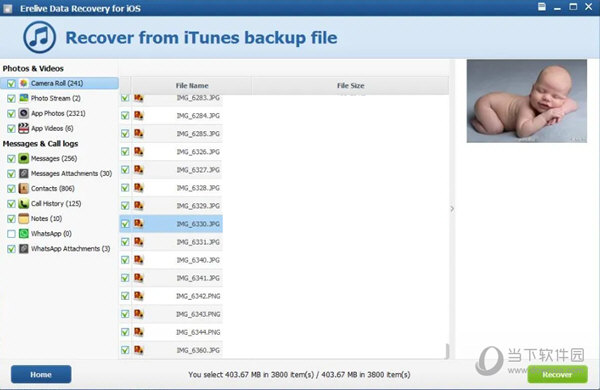Sort by the File Size column header

(350, 86)
